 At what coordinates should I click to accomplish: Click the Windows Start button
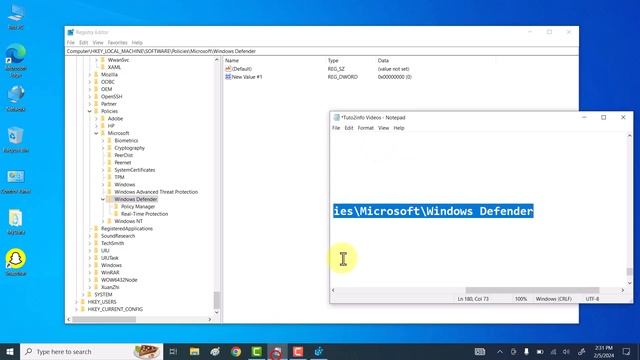pos(10,351)
